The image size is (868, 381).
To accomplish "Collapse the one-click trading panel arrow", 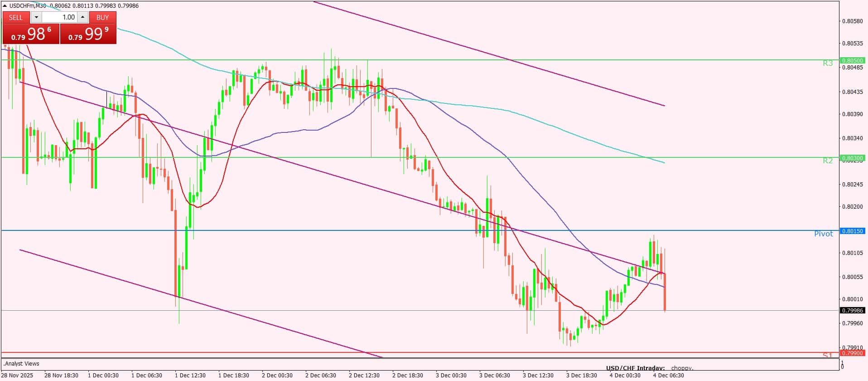I will pyautogui.click(x=5, y=5).
